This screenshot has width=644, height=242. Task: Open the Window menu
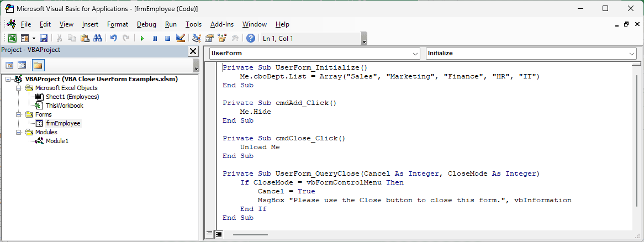255,24
